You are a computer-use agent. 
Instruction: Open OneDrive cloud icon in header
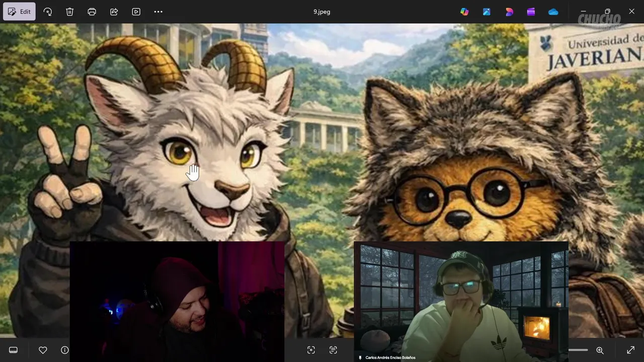(x=553, y=12)
